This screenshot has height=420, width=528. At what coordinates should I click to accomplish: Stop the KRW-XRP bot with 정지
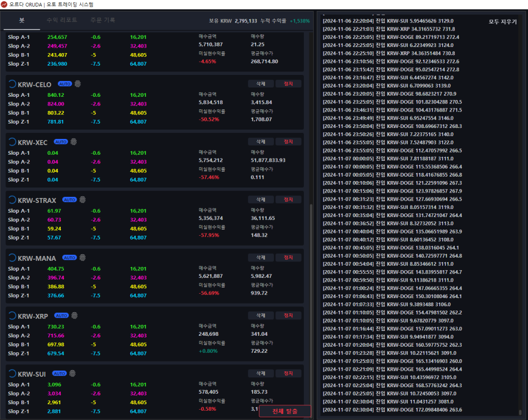(288, 316)
